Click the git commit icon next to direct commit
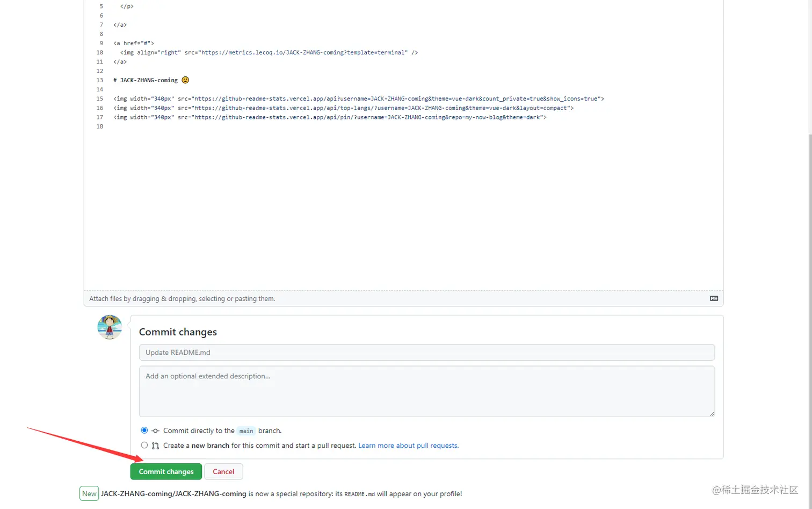The height and width of the screenshot is (509, 812). click(x=155, y=431)
